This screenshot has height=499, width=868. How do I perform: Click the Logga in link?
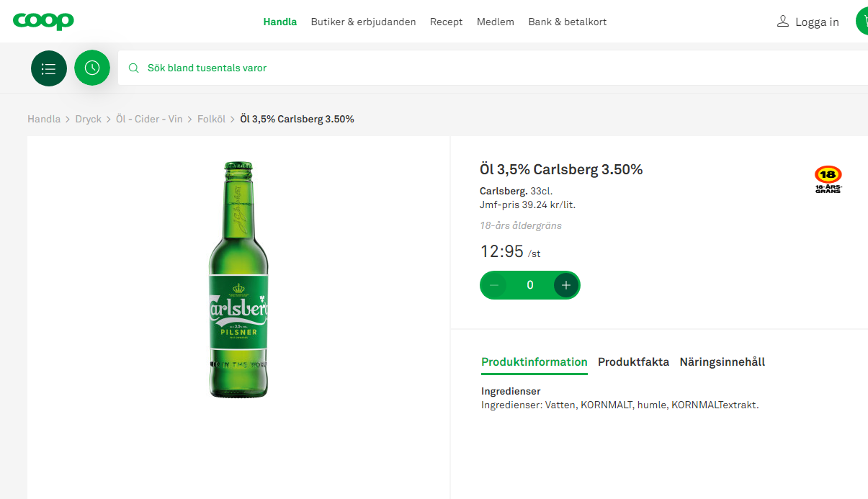[817, 22]
